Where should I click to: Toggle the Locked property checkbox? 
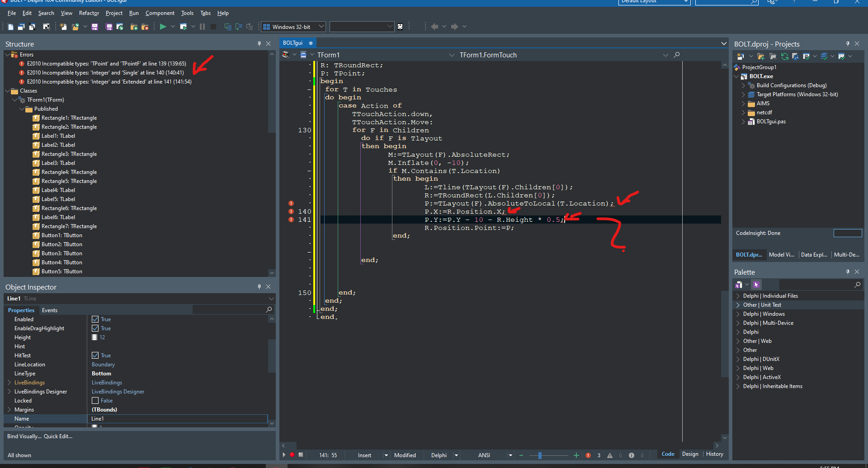point(95,401)
